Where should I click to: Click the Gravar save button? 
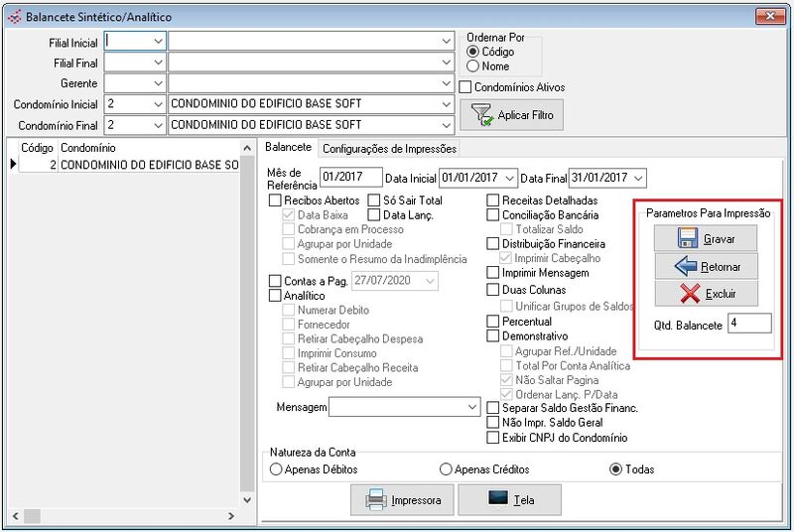(x=705, y=238)
